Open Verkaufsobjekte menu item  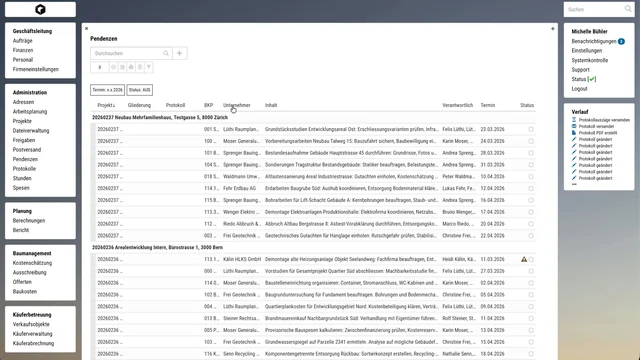pyautogui.click(x=31, y=324)
